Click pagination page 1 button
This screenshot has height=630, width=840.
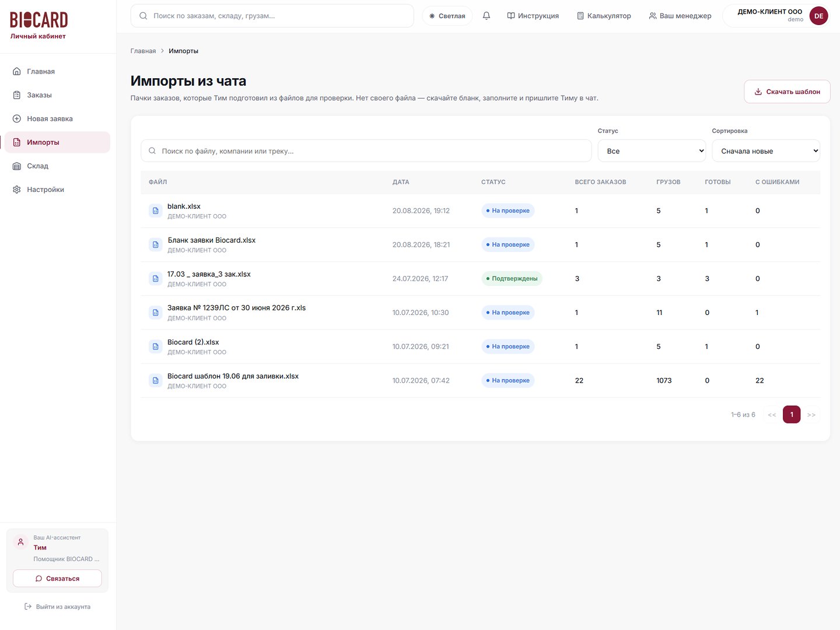792,414
